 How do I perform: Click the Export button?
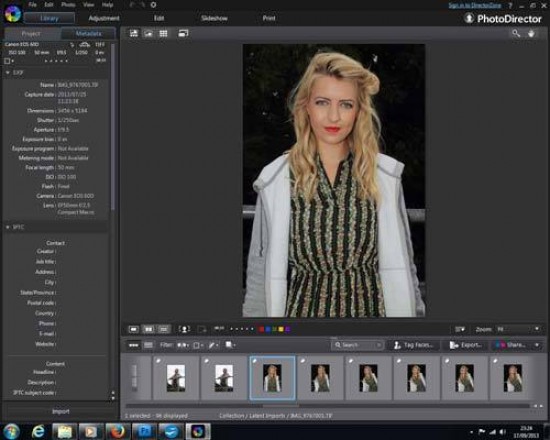[x=465, y=345]
